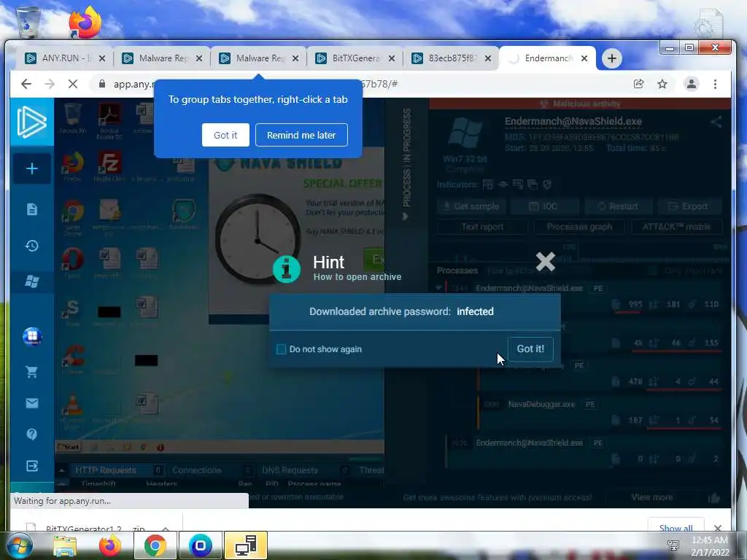
Task: Click the sign-out arrow icon in sidebar
Action: pos(32,466)
